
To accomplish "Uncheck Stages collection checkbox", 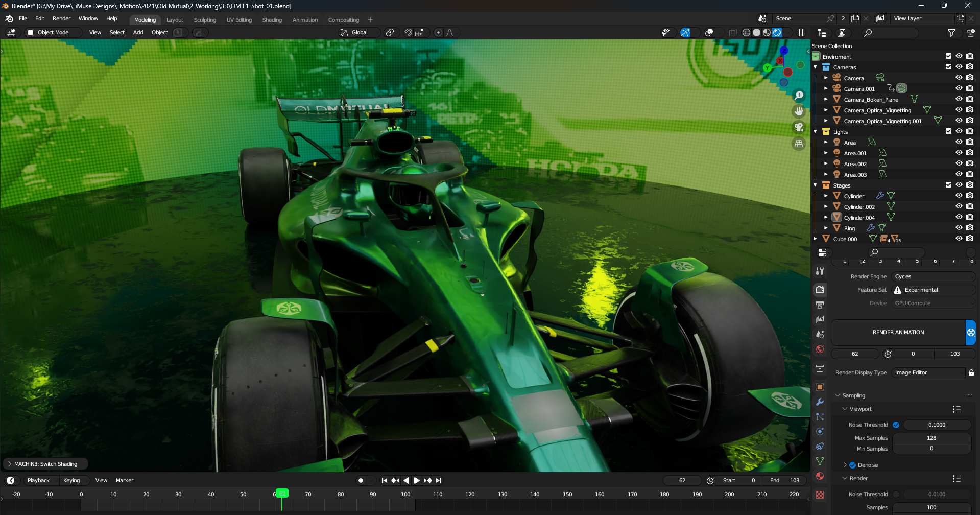I will coord(948,185).
